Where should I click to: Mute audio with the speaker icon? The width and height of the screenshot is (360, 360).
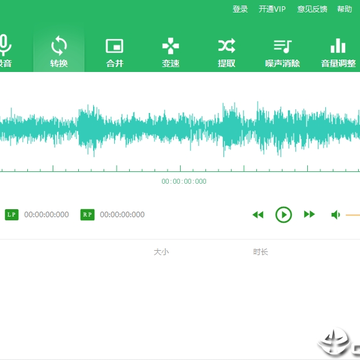pos(336,215)
